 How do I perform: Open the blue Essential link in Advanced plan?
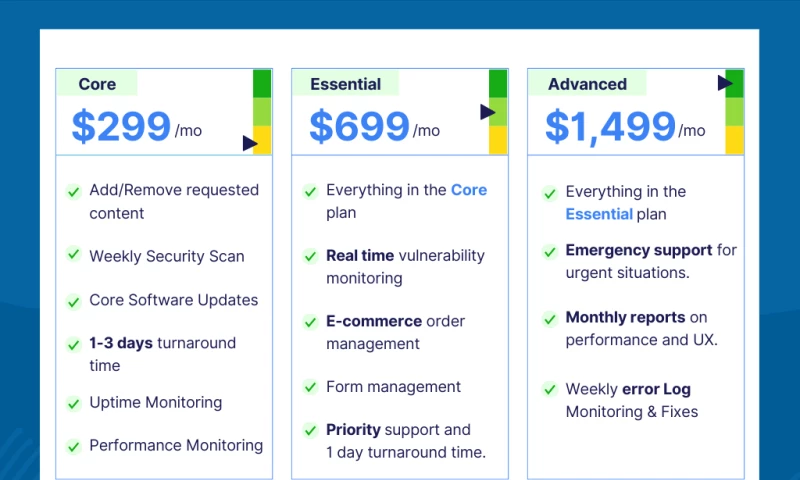point(599,214)
